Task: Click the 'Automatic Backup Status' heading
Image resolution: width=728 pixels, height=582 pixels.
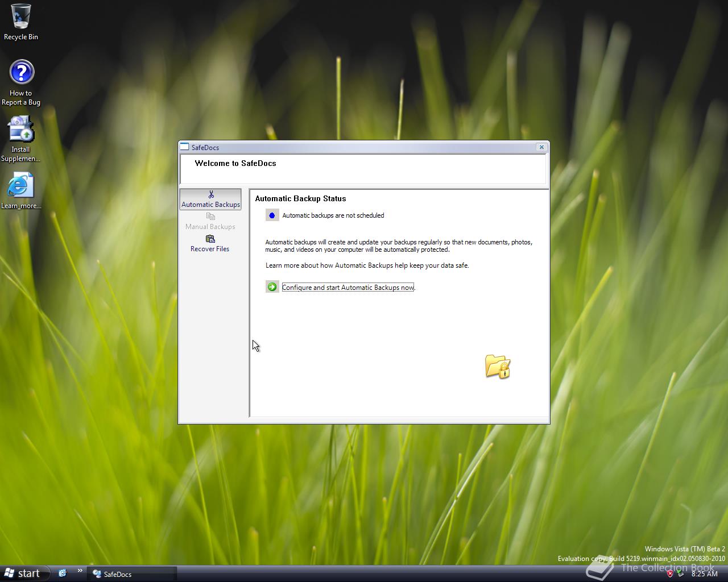Action: (300, 198)
